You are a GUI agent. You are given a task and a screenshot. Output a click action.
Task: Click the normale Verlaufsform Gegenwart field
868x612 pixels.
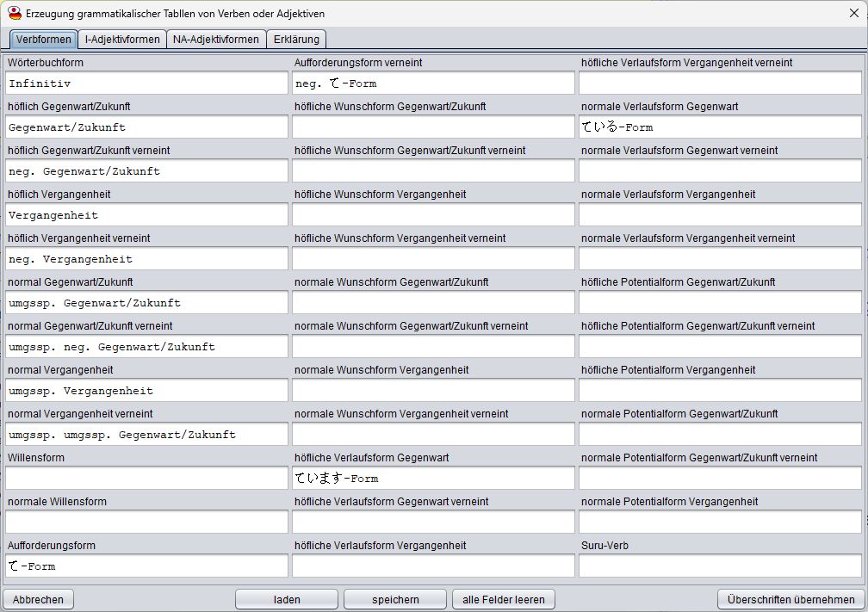click(x=720, y=127)
